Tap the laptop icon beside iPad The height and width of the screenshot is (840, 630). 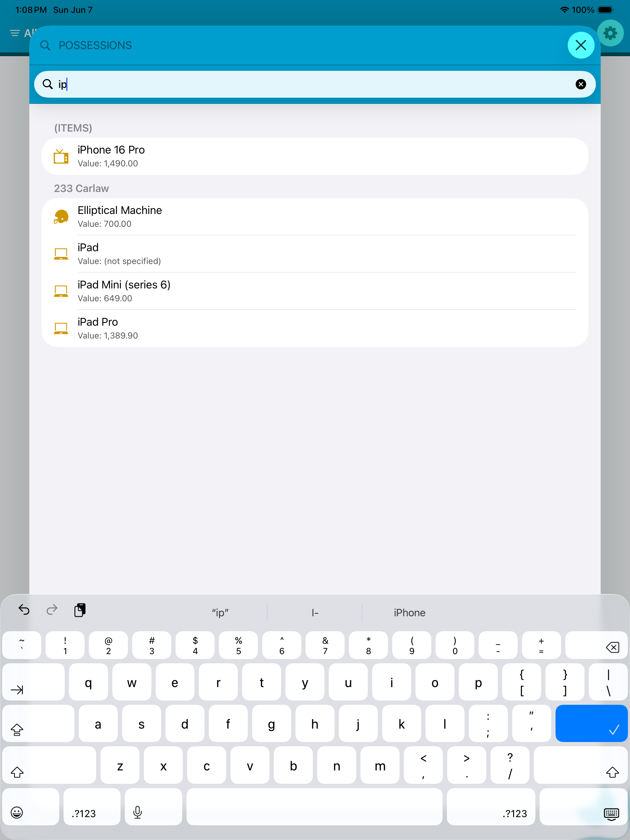tap(61, 254)
